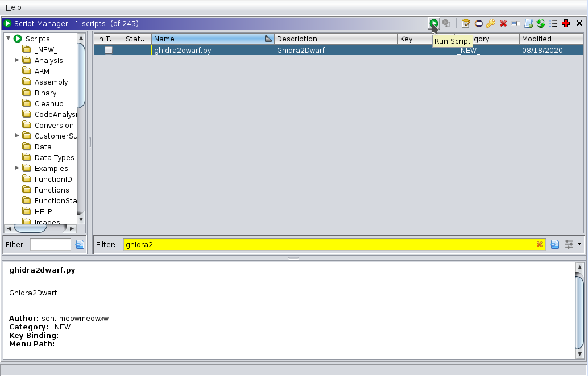Click the _NEW_ category cell in table
588x376 pixels.
pos(487,50)
